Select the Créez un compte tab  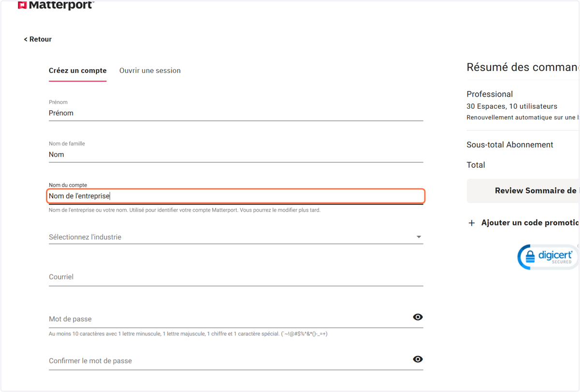78,71
